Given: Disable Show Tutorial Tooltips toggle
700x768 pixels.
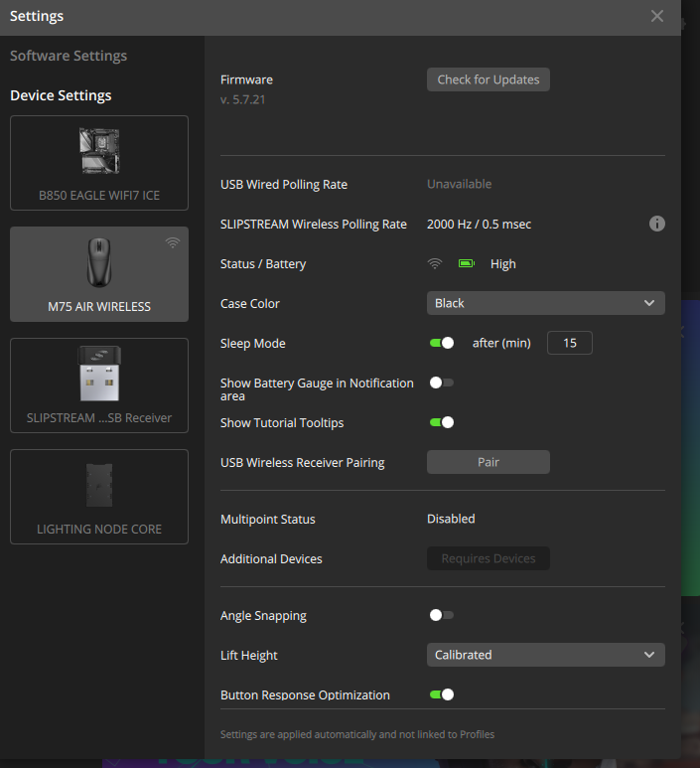Looking at the screenshot, I should coord(442,422).
